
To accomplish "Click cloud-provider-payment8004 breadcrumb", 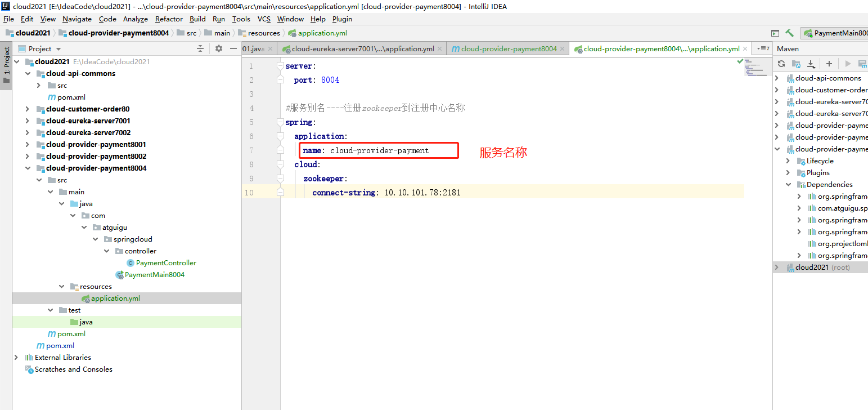I will [114, 33].
